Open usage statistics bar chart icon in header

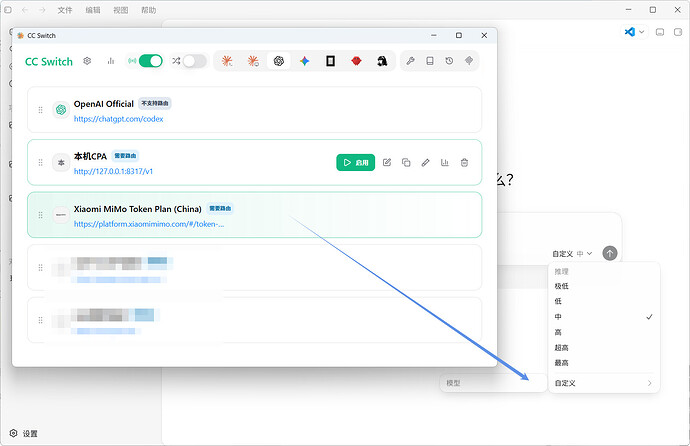point(111,61)
